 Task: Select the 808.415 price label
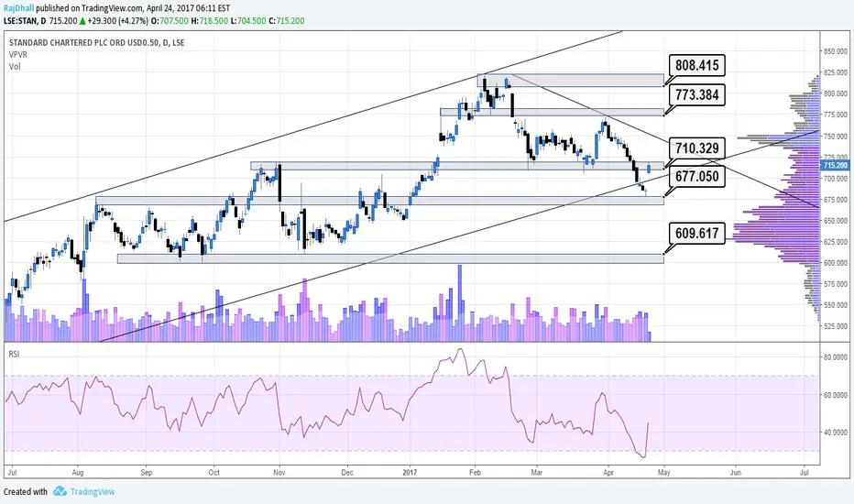[x=696, y=65]
